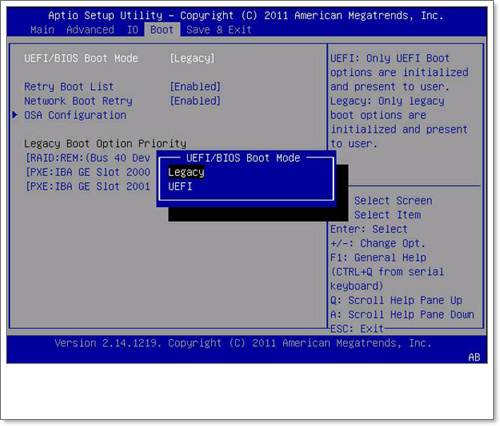Select the Boot tab
Screen dimensions: 500x426
(x=162, y=30)
